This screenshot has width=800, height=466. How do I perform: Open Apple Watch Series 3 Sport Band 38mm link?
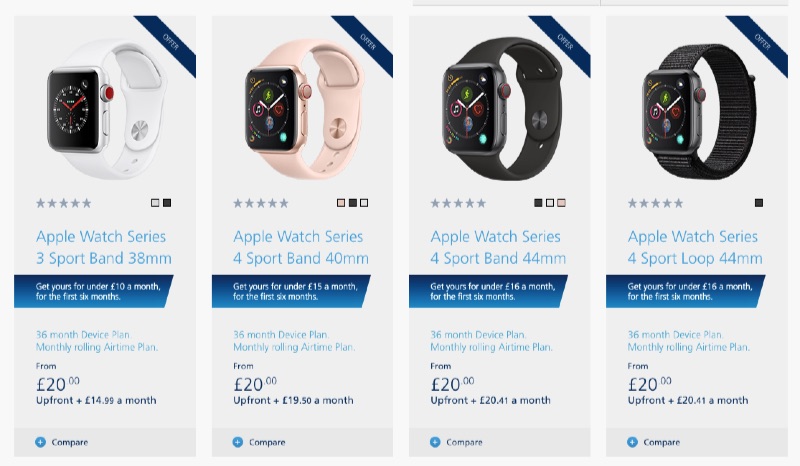(x=104, y=248)
